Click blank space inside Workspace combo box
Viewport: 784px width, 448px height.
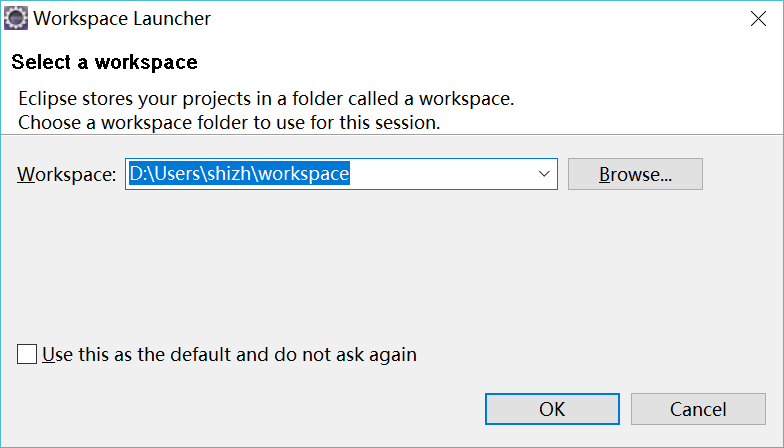pyautogui.click(x=440, y=174)
